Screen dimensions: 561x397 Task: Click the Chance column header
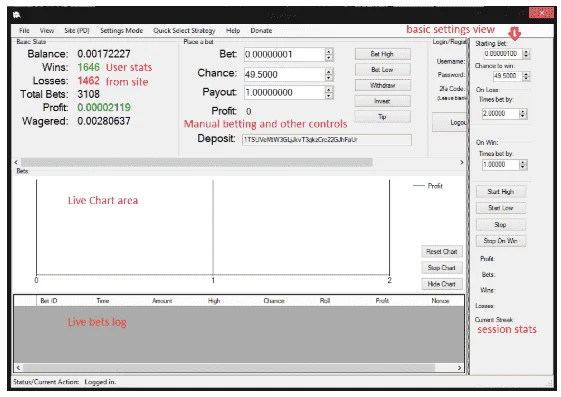click(274, 301)
